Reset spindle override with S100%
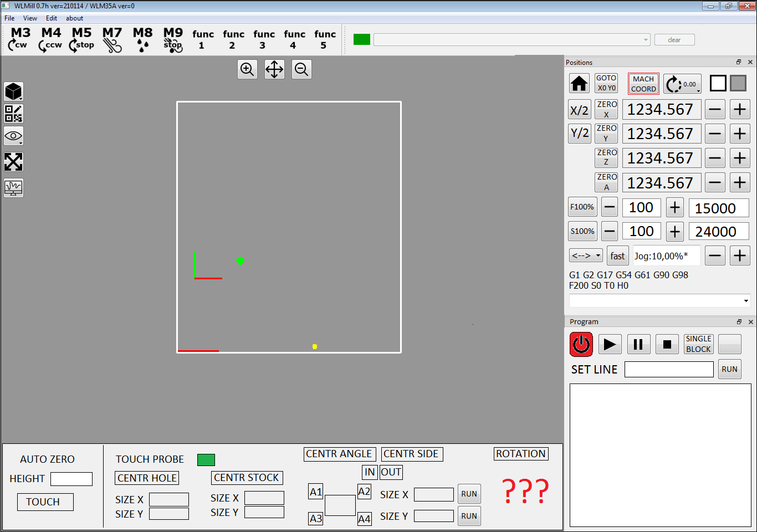The image size is (757, 532). (582, 231)
